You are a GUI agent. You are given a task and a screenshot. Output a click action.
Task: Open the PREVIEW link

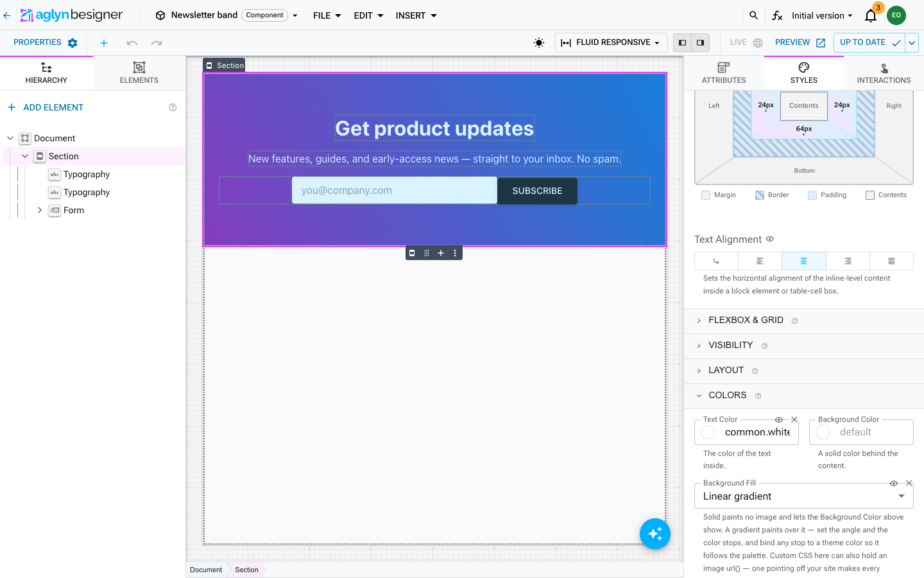[x=800, y=43]
